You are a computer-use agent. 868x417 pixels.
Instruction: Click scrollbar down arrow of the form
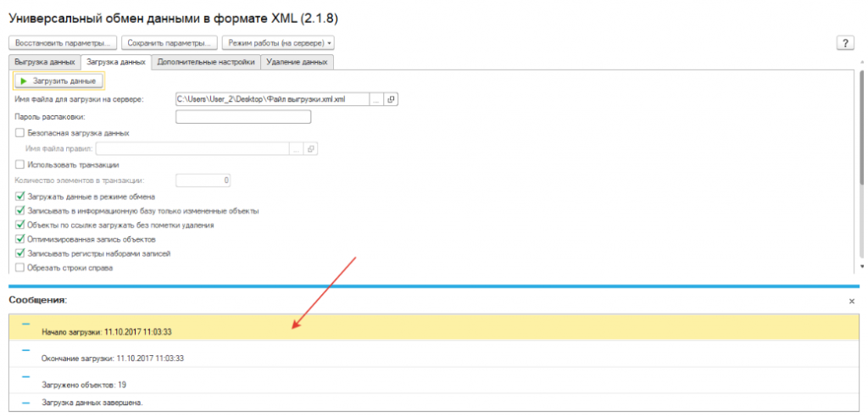(861, 266)
